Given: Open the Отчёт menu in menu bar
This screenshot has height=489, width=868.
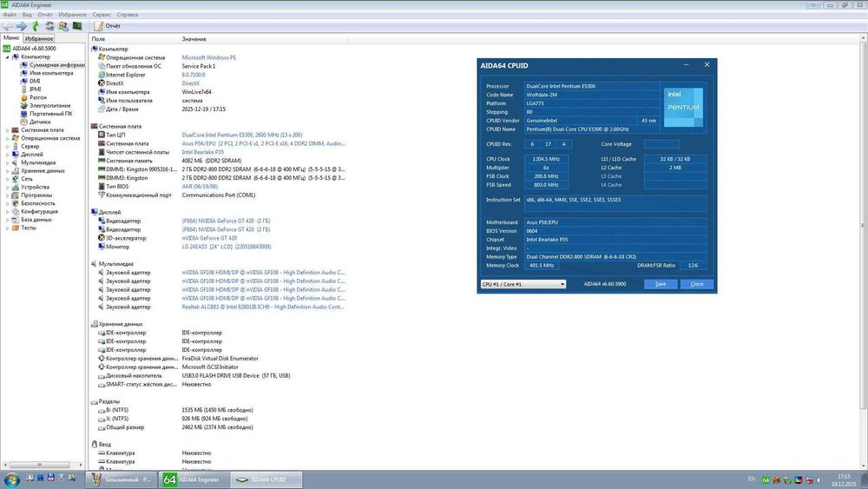Looking at the screenshot, I should click(45, 15).
